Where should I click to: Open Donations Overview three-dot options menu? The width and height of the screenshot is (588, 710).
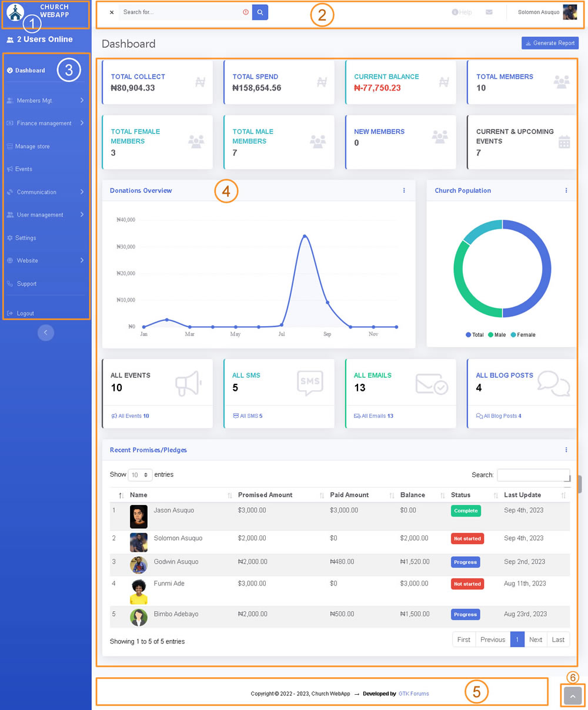[x=404, y=190]
